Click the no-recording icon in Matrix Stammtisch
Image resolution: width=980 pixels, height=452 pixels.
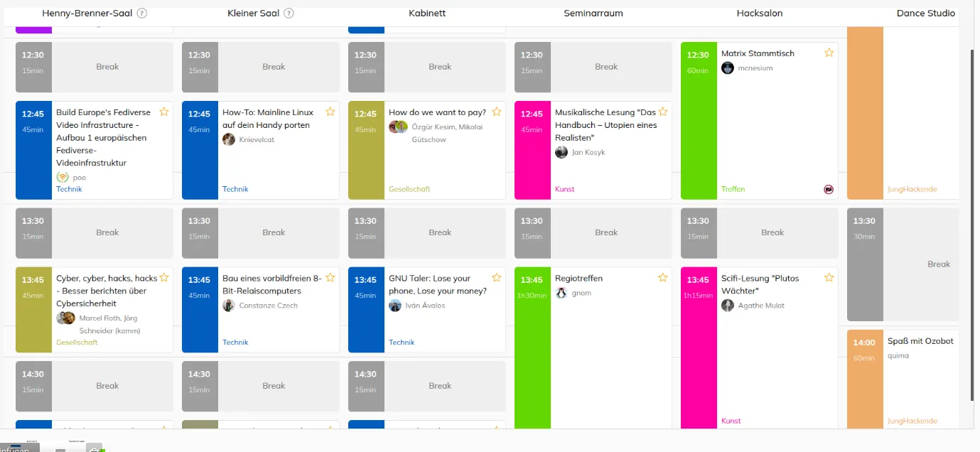(x=828, y=189)
